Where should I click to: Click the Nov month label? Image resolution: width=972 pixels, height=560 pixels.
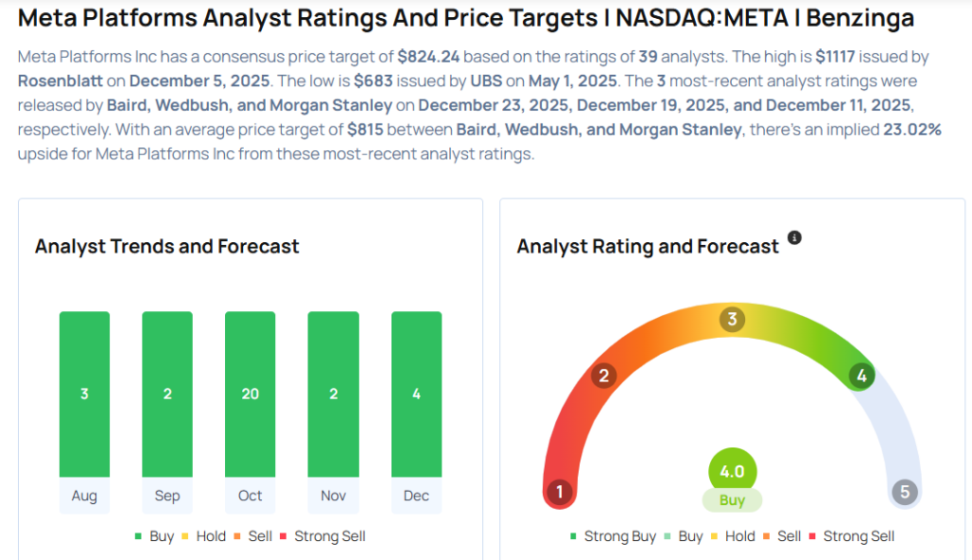click(x=333, y=495)
